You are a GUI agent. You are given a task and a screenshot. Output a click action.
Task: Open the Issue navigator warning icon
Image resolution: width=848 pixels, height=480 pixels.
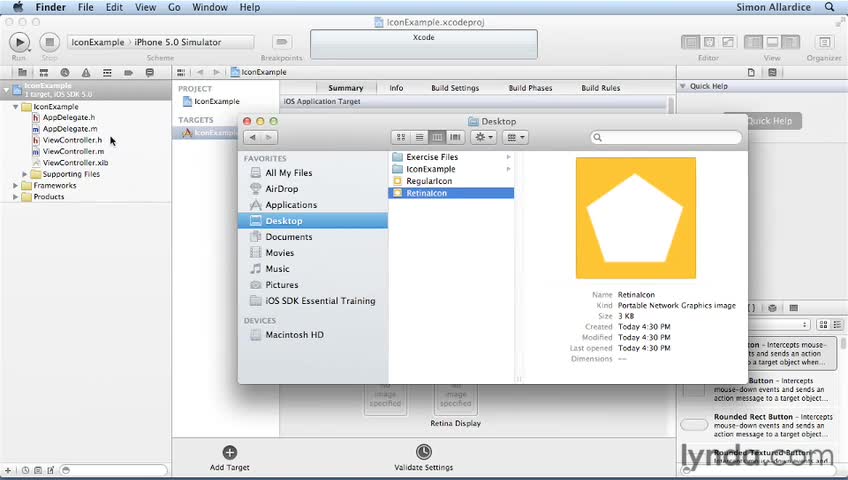(x=86, y=72)
